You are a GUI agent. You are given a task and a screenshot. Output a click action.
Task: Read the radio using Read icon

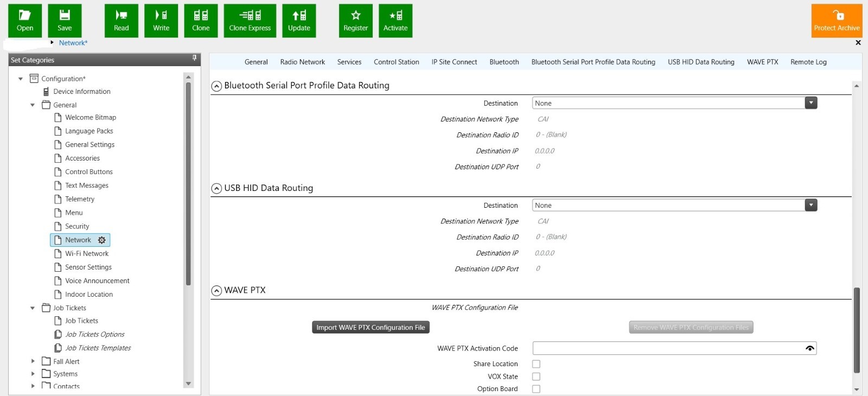[x=122, y=21]
